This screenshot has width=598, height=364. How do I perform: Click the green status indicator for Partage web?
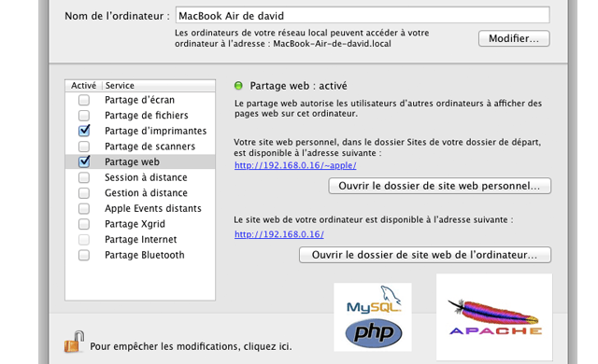[238, 86]
